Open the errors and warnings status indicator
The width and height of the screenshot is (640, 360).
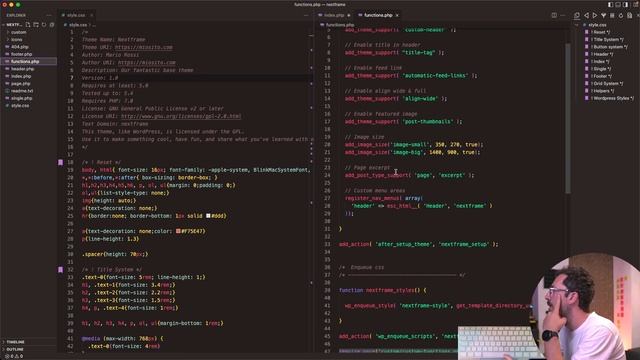14,356
